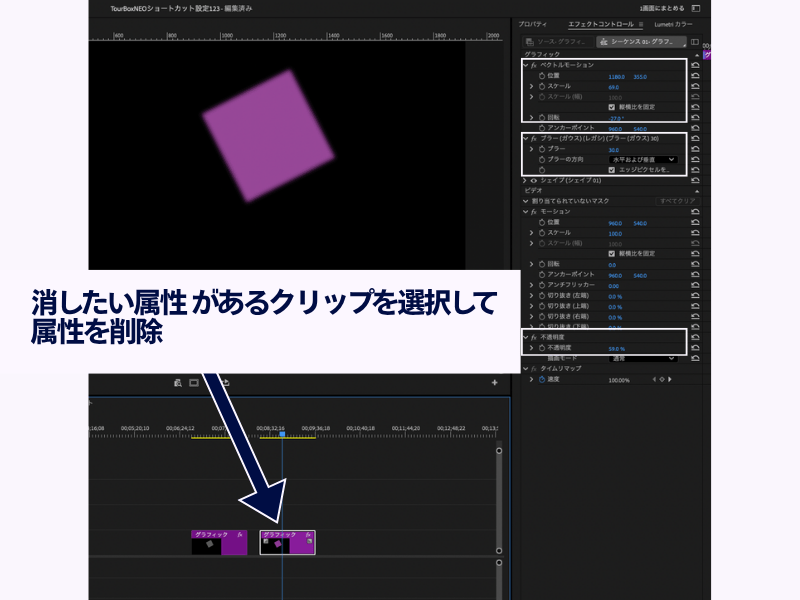Image resolution: width=800 pixels, height=600 pixels.
Task: Hide the シェイプ(シェイプ 01) layer eye icon
Action: (x=534, y=180)
